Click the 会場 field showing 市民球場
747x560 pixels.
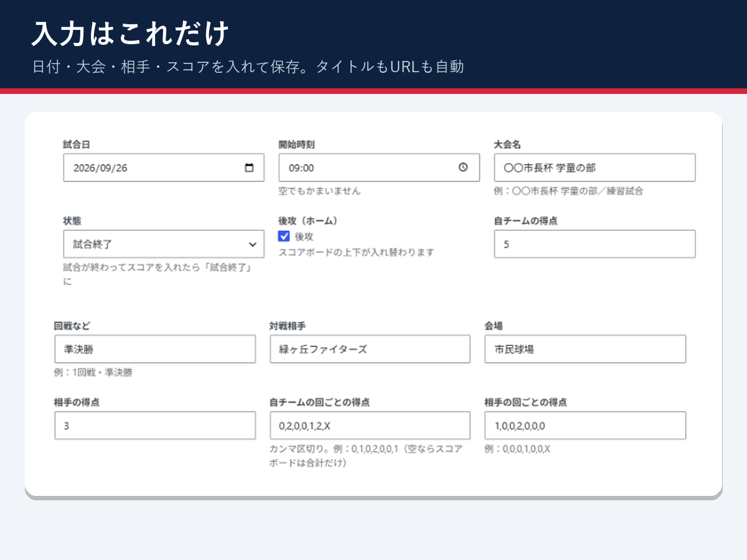click(x=585, y=349)
